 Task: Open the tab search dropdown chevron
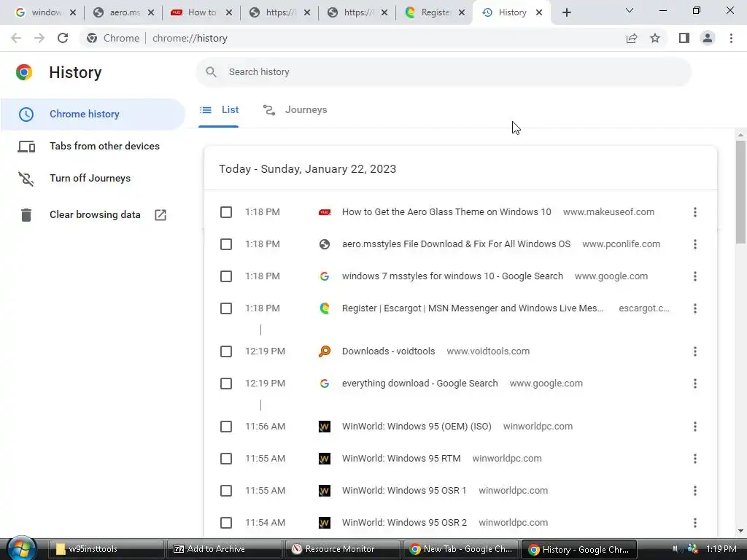click(630, 10)
